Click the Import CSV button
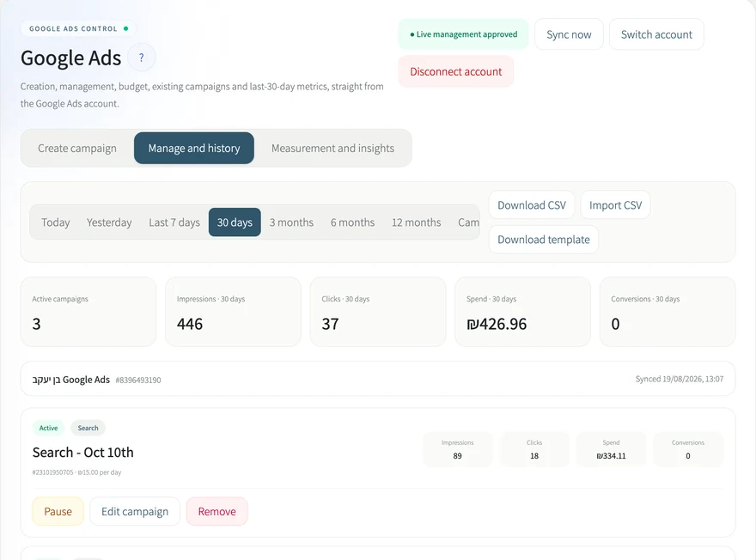 tap(615, 204)
